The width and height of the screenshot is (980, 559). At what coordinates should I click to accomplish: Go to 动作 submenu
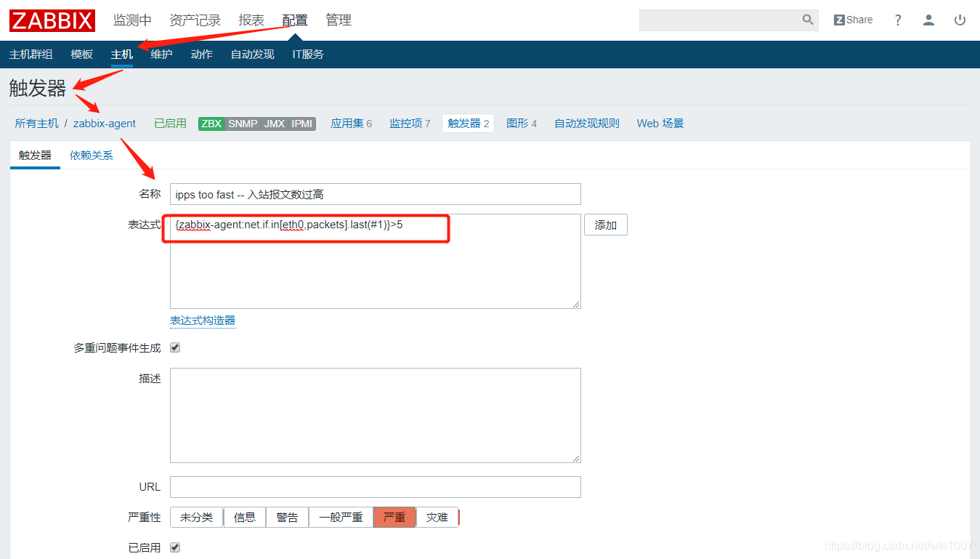click(x=201, y=55)
